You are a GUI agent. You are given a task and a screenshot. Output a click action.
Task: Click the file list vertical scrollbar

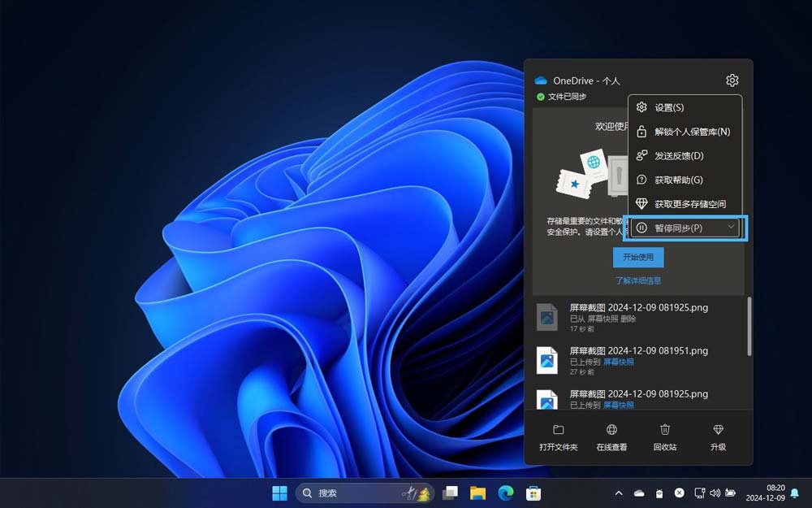[749, 326]
